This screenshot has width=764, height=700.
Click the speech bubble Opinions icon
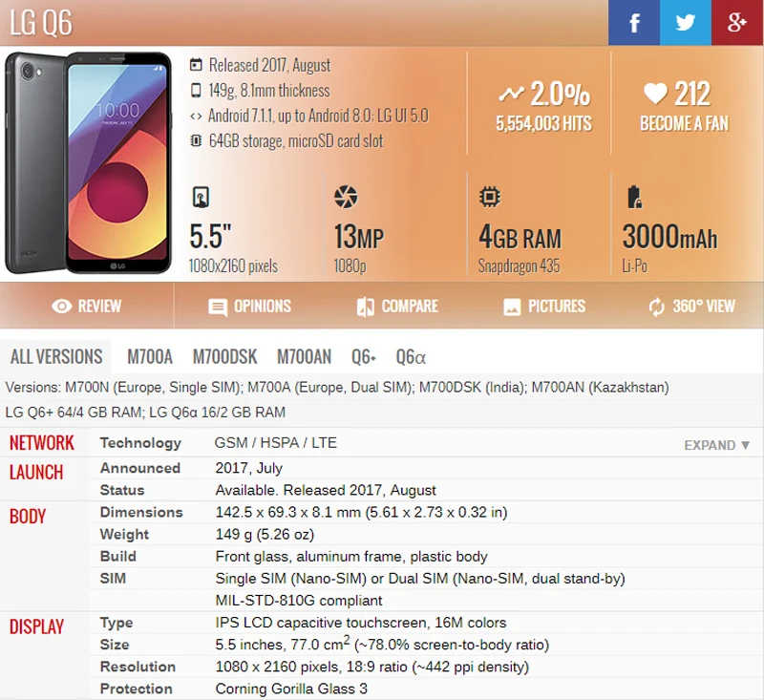(x=218, y=308)
